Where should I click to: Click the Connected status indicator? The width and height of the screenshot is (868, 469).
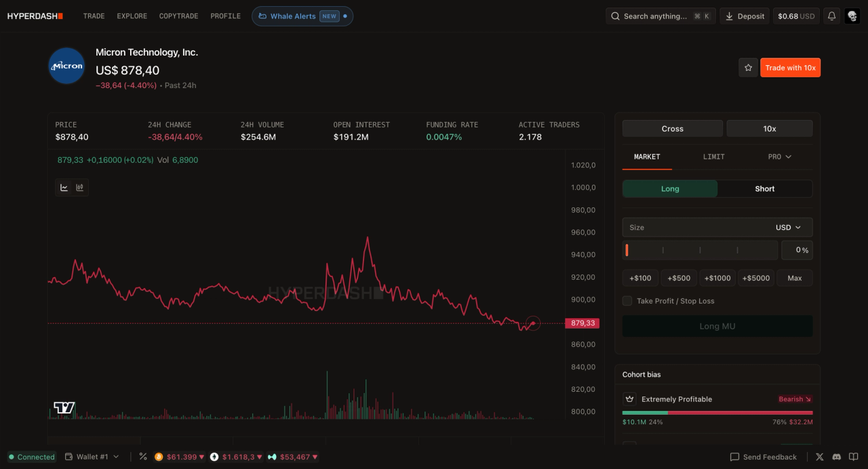click(31, 457)
